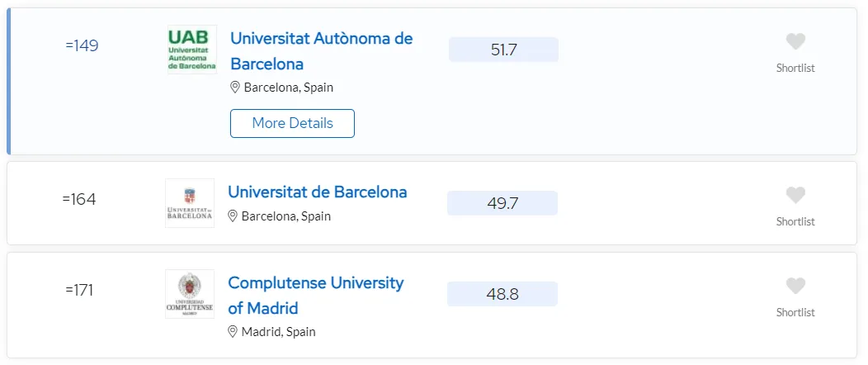Screen dimensions: 868x365
Task: Click location pin beside Barcelona, Spain under UAB
Action: tap(234, 88)
